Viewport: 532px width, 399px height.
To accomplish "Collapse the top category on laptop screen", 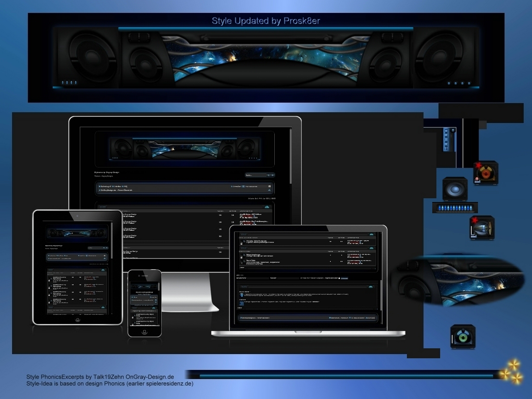I will tap(371, 234).
